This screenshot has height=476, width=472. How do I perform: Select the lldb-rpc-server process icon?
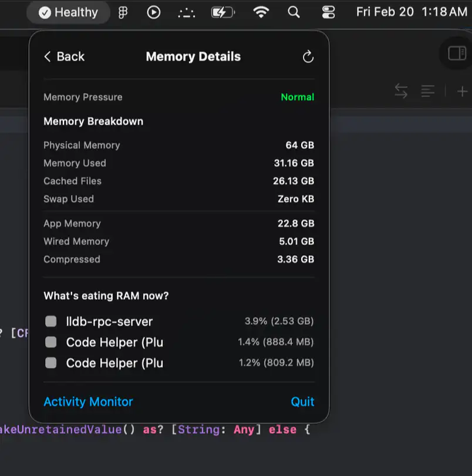51,321
